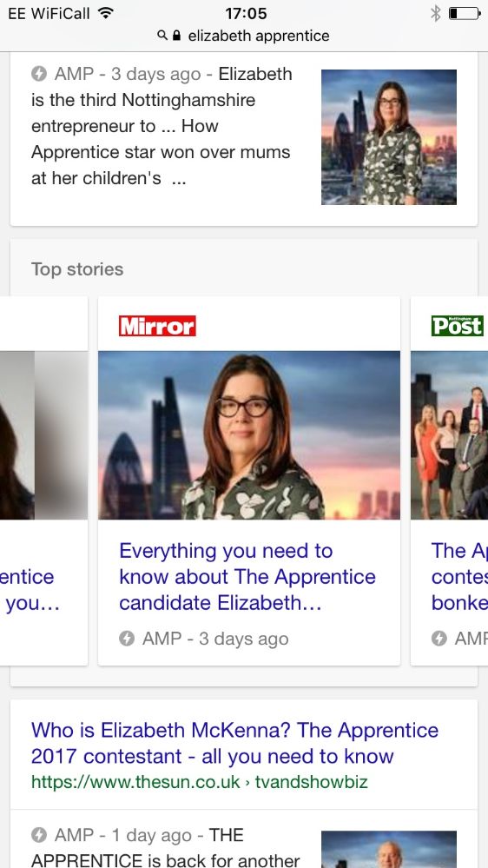Open the top result thumbnail of Elizabeth

[389, 136]
